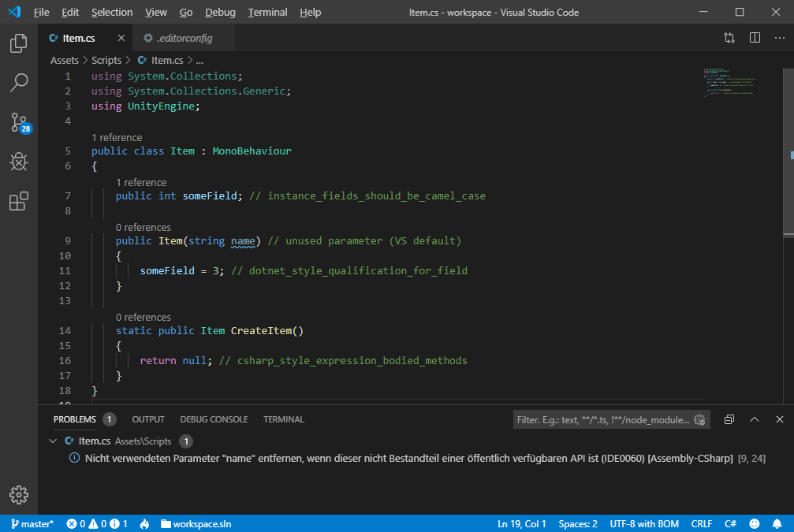Image resolution: width=794 pixels, height=532 pixels.
Task: Click the C# file icon in breadcrumb
Action: click(142, 60)
